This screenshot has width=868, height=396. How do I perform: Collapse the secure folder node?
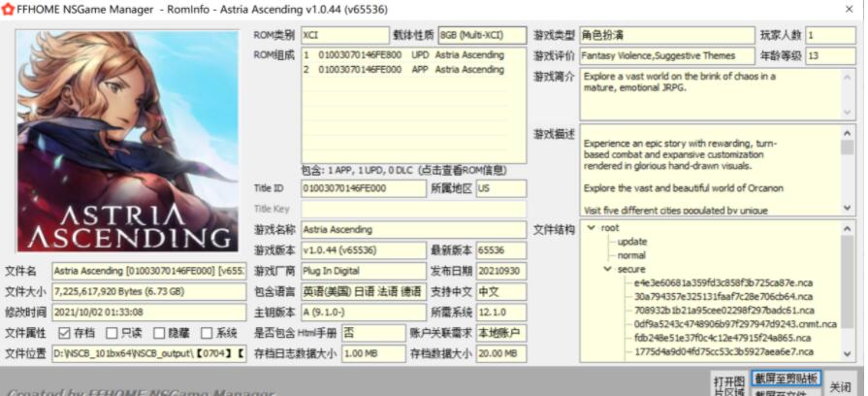tap(608, 269)
